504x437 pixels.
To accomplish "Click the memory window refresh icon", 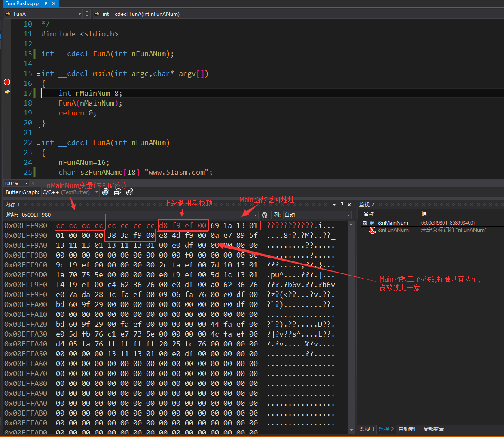I will pos(265,215).
